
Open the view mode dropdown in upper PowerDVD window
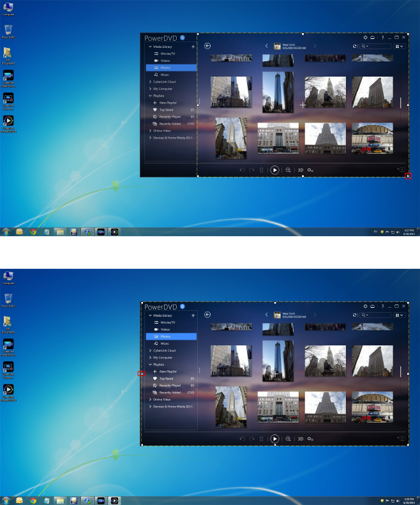click(x=399, y=47)
